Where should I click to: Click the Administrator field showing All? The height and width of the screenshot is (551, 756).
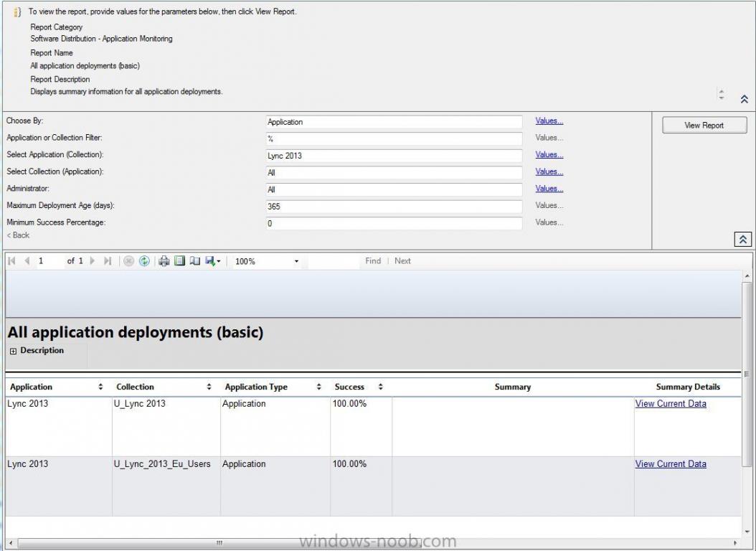point(394,189)
